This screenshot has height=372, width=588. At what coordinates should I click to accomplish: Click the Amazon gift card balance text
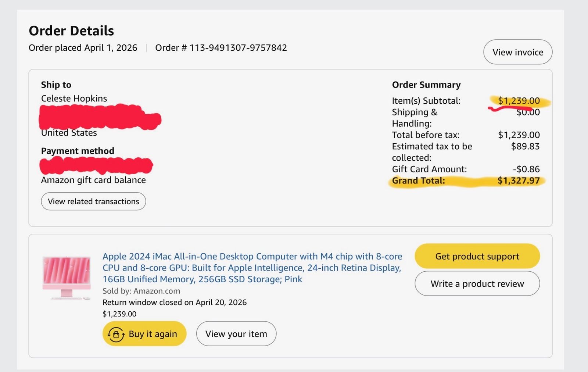click(x=93, y=180)
